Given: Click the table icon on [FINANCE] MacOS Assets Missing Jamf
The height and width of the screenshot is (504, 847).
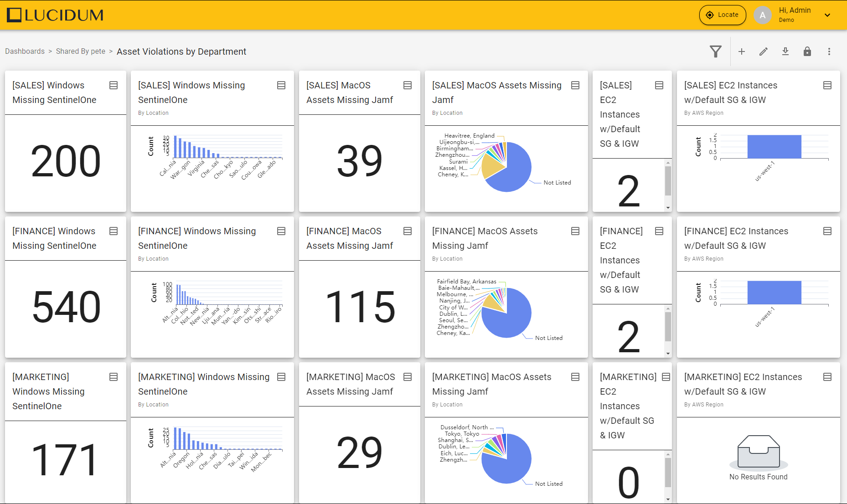Looking at the screenshot, I should point(575,231).
